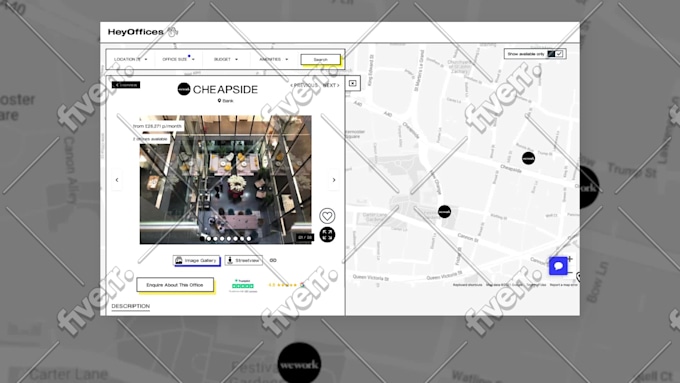Click Terms of Use link on the map
Viewport: 680px width, 383px height.
point(536,285)
